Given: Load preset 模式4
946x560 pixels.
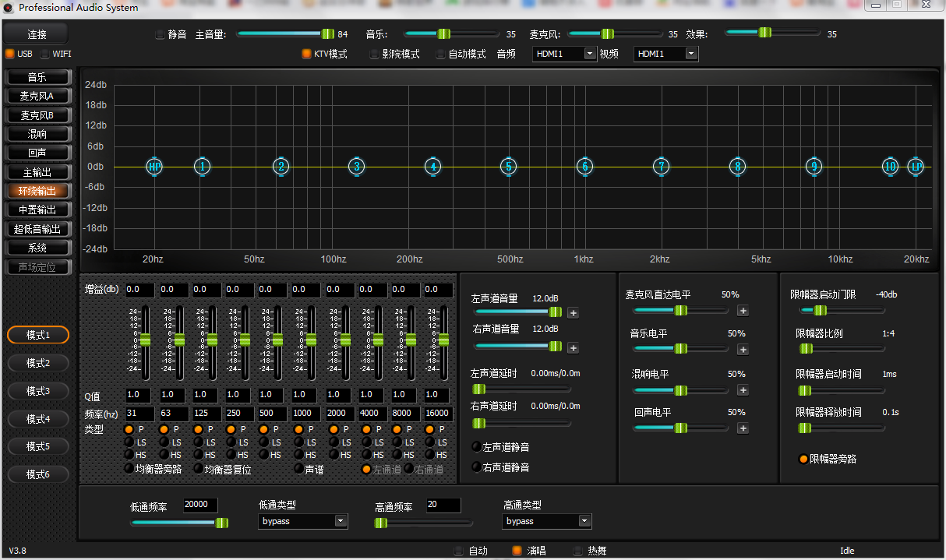Looking at the screenshot, I should [x=38, y=418].
